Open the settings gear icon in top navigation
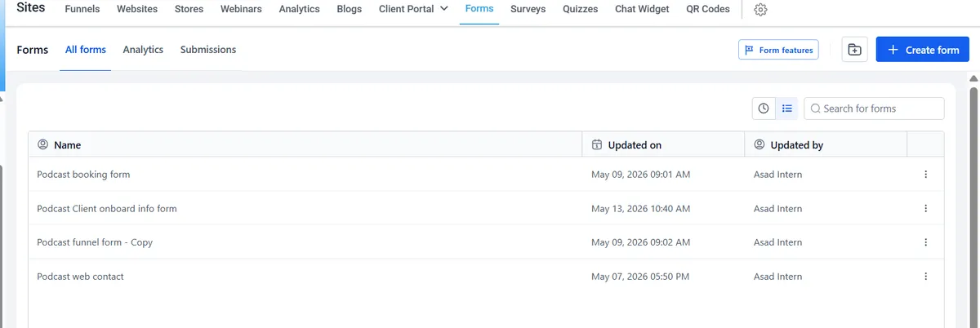 click(x=760, y=10)
